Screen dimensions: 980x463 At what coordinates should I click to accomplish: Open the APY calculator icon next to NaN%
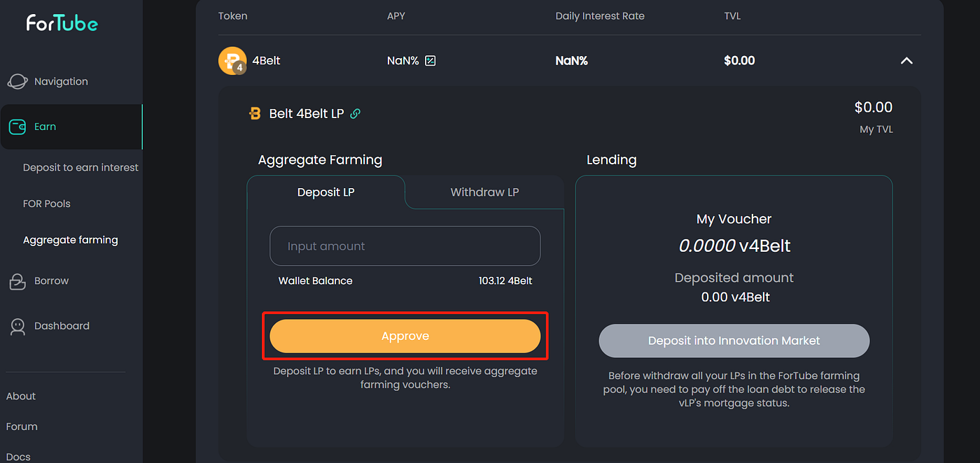click(x=430, y=61)
